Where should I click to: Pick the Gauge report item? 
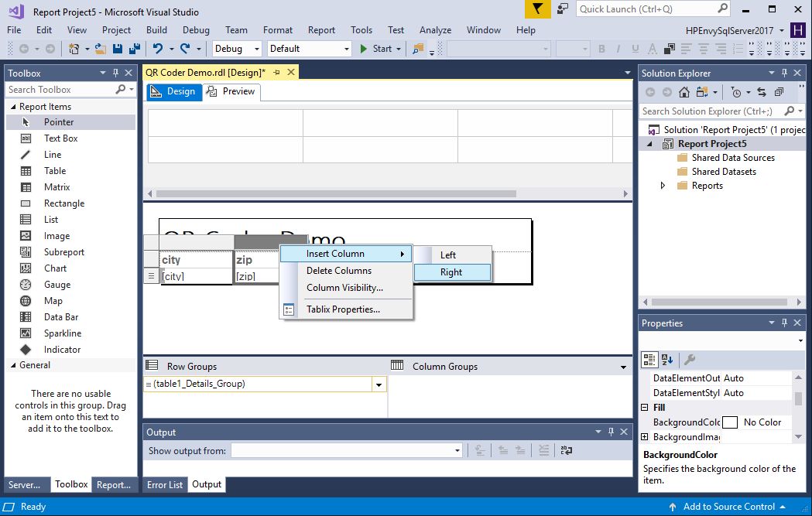[57, 285]
